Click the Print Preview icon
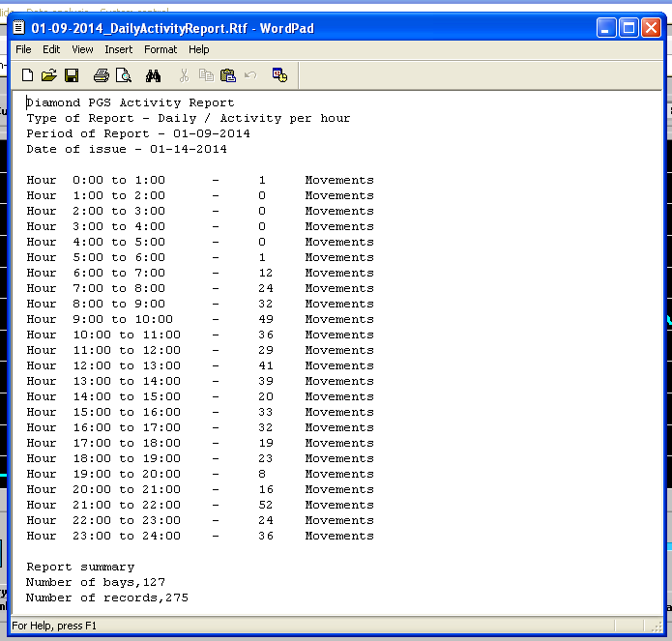Screen dimensions: 672x641 [124, 75]
